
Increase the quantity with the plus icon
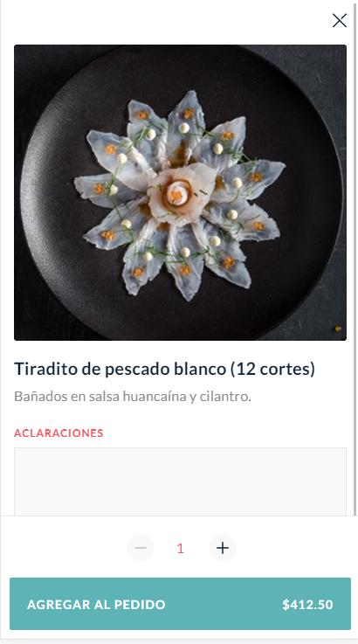[223, 548]
